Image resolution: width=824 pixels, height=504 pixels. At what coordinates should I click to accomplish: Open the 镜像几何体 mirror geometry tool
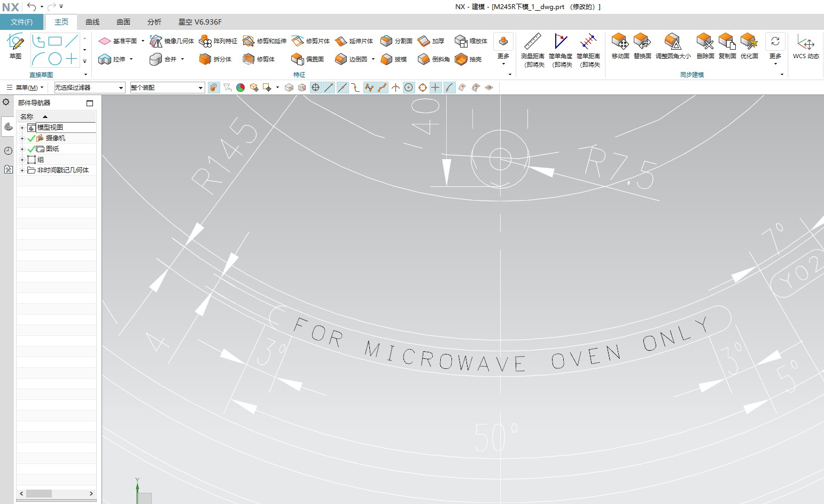point(172,41)
